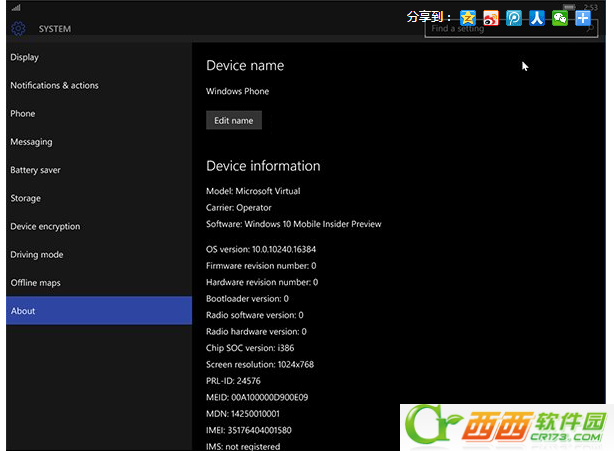Click the Device name heading
This screenshot has width=614, height=451.
point(245,65)
